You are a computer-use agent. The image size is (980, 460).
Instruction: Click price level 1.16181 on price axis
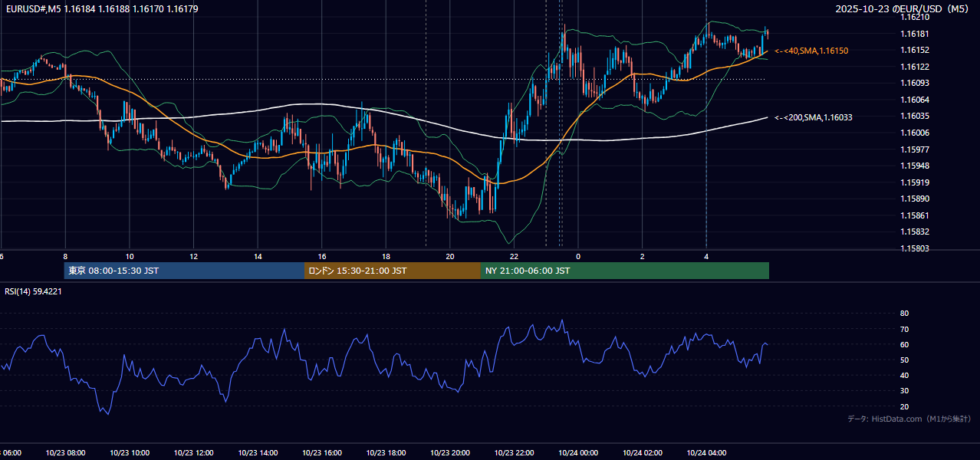[914, 34]
